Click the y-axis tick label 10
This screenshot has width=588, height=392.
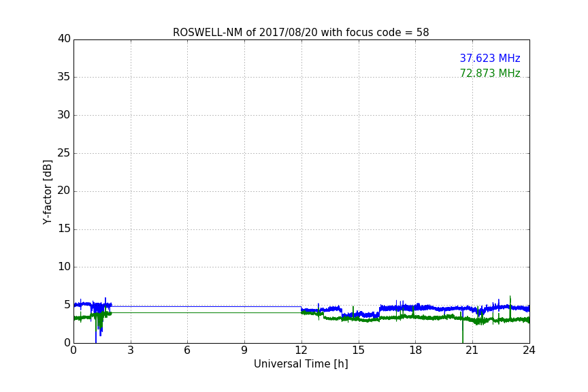pyautogui.click(x=64, y=267)
